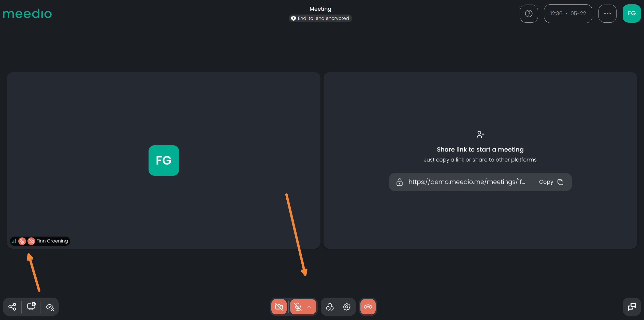Image resolution: width=644 pixels, height=320 pixels.
Task: Click the large FG avatar tile
Action: [164, 160]
